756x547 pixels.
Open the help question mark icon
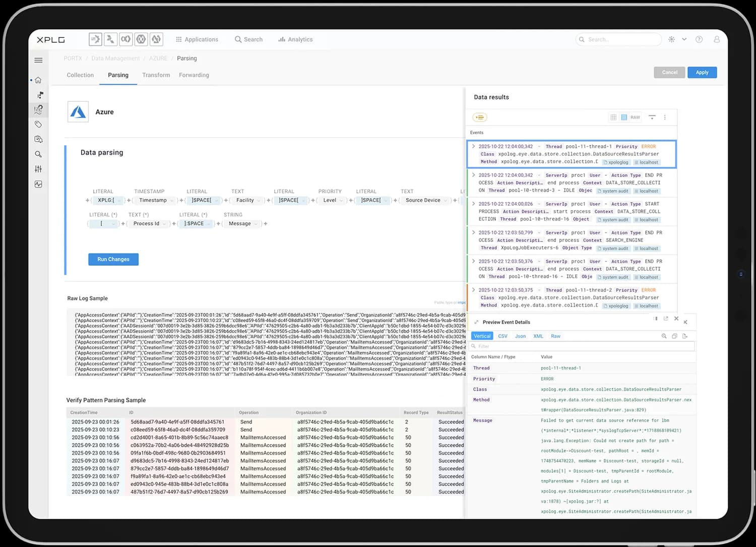699,39
